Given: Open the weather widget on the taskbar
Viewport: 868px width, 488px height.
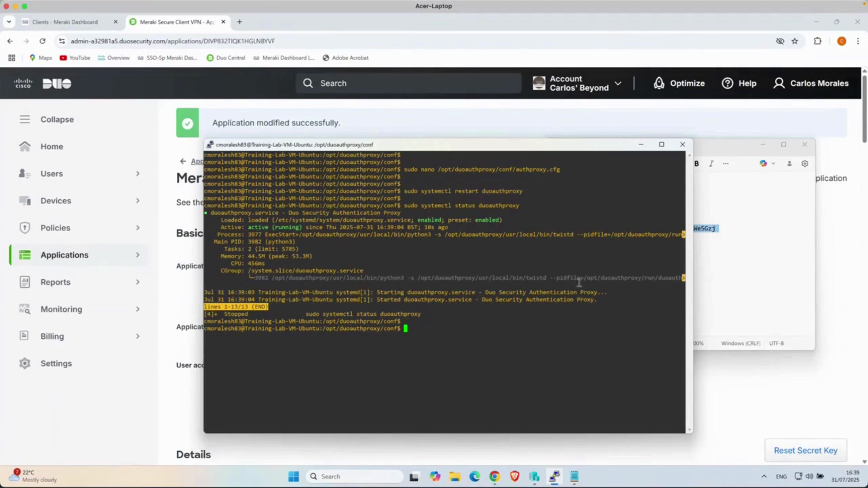Looking at the screenshot, I should click(34, 476).
